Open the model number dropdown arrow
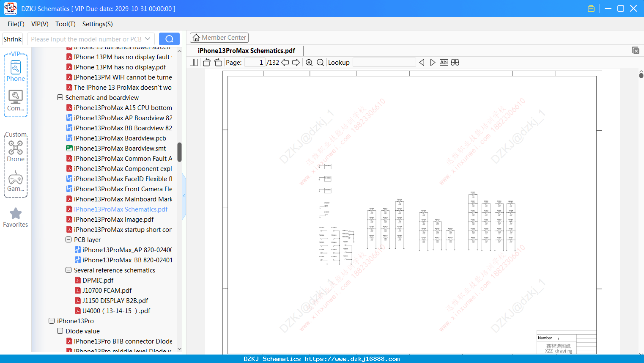The width and height of the screenshot is (644, 363). click(148, 39)
